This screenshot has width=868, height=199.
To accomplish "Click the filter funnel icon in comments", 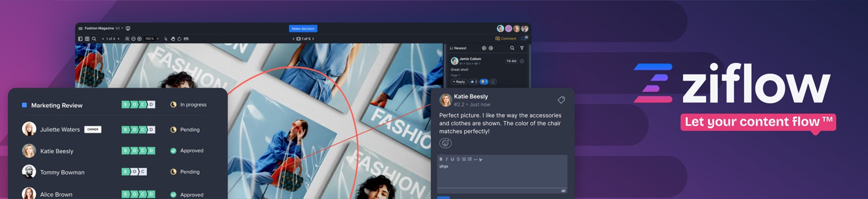I will pos(522,48).
